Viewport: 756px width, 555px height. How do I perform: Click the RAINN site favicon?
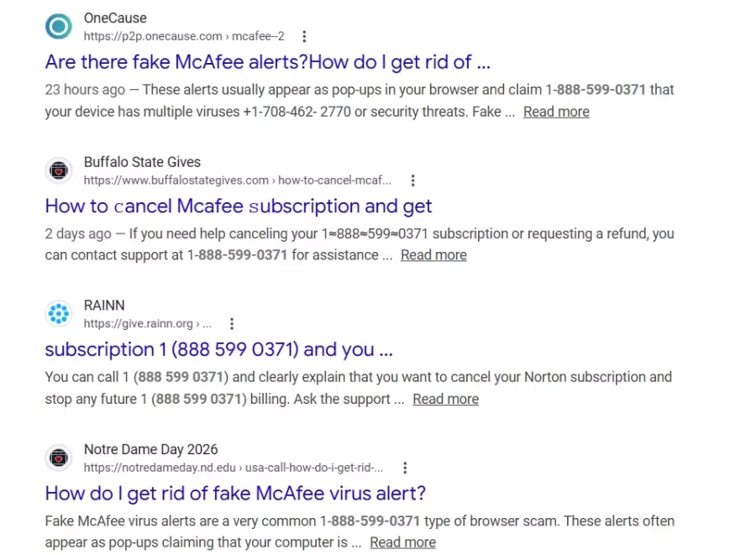(59, 315)
